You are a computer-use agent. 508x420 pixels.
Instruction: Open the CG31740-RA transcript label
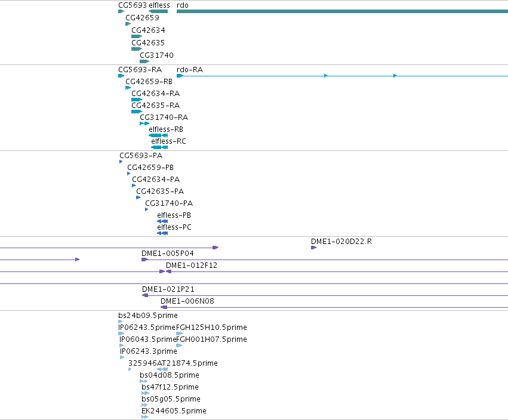click(x=164, y=118)
